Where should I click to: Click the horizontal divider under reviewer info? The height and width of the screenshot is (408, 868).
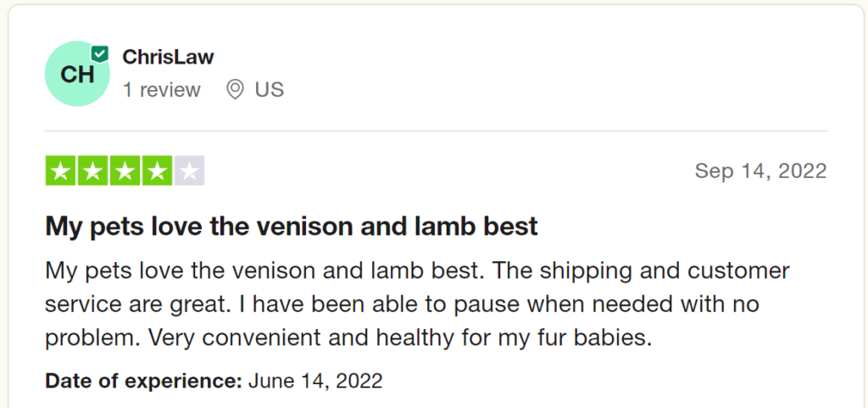(x=437, y=131)
